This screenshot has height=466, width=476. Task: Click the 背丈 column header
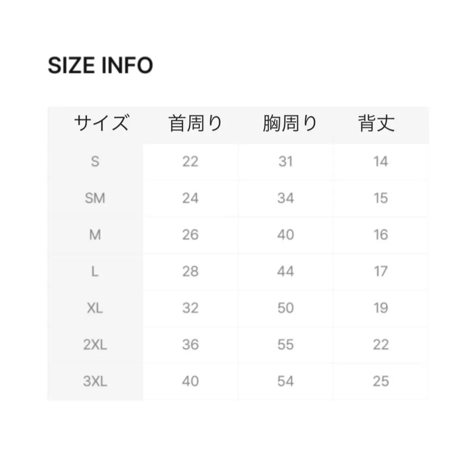pos(376,123)
